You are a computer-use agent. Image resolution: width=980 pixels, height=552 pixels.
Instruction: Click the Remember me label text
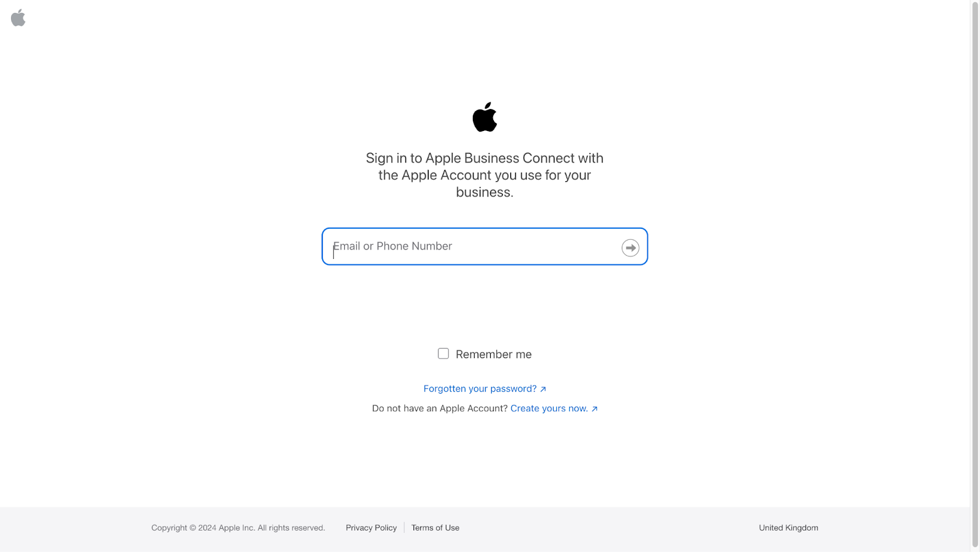[x=494, y=354]
